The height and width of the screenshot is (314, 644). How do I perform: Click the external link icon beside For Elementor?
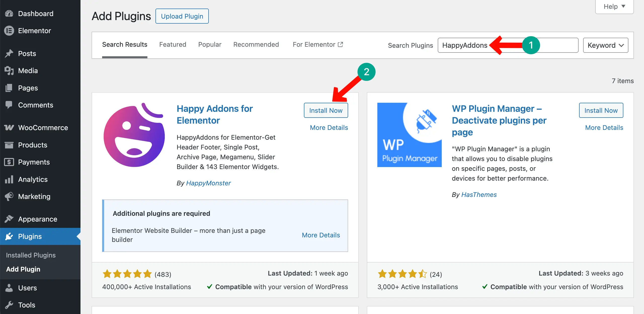tap(340, 44)
